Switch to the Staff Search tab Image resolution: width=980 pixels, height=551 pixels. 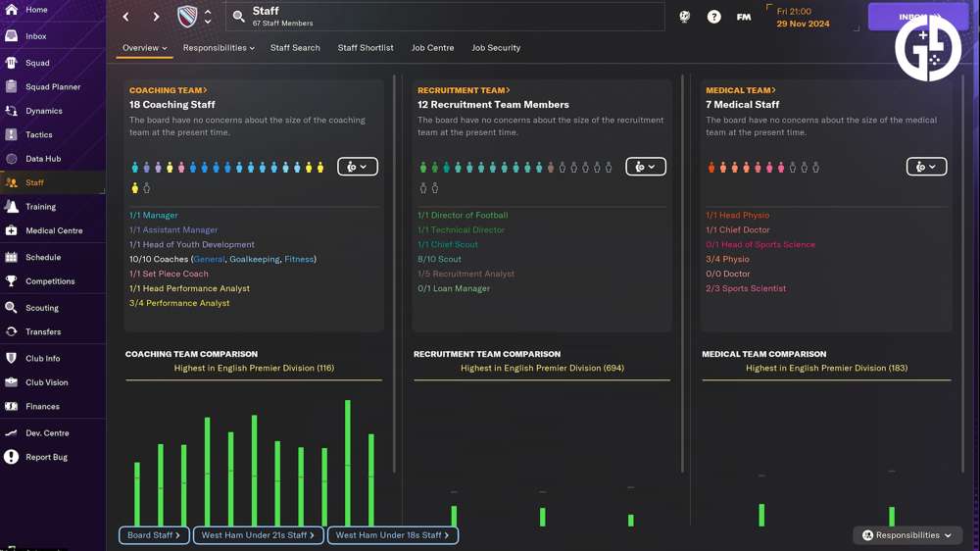[x=295, y=48]
